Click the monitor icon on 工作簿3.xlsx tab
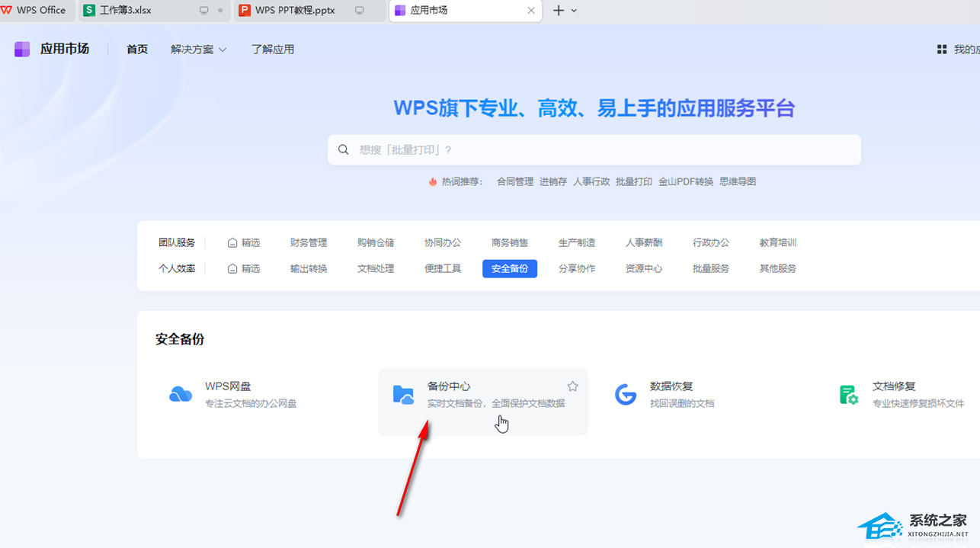Screen dimensions: 980x548 click(204, 11)
